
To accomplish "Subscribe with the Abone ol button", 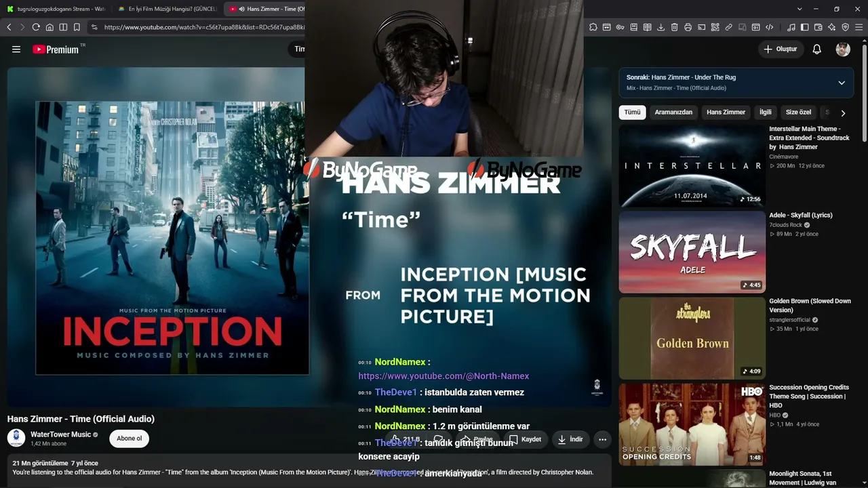I will (x=130, y=439).
